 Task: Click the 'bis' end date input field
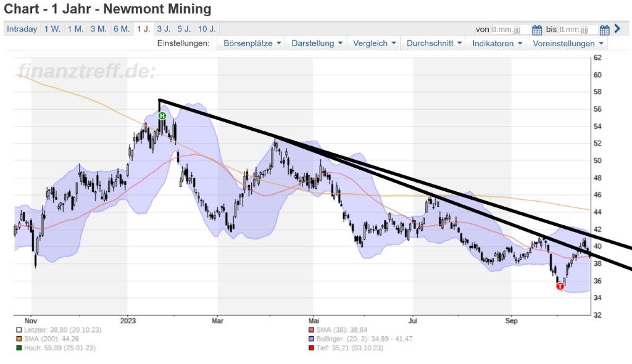[x=578, y=30]
